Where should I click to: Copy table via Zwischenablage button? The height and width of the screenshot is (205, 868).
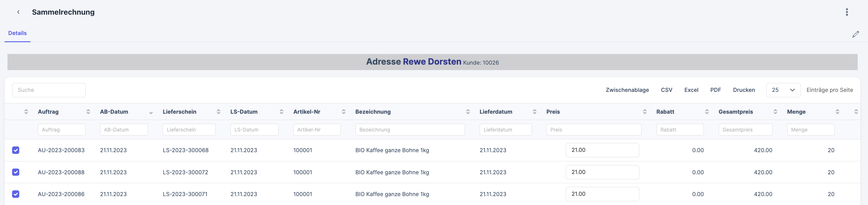pos(627,90)
